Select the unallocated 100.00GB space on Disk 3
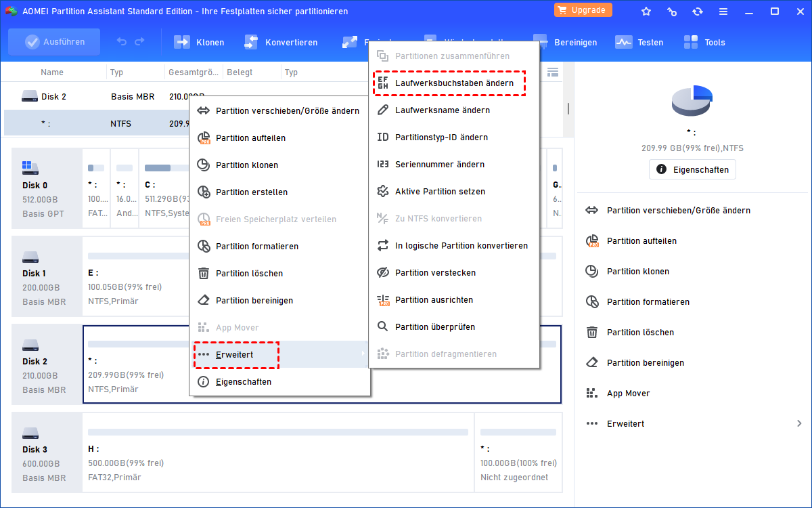812x508 pixels. (518, 454)
